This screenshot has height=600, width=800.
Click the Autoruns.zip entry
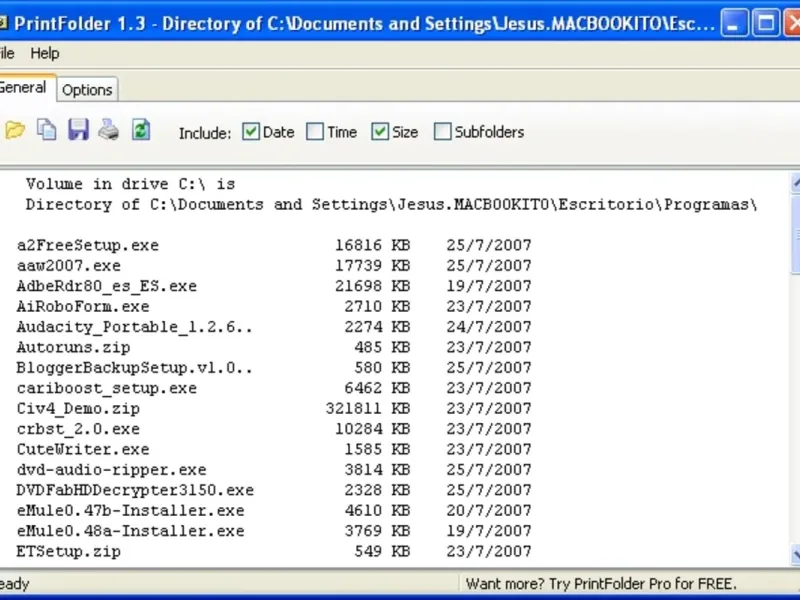click(73, 347)
